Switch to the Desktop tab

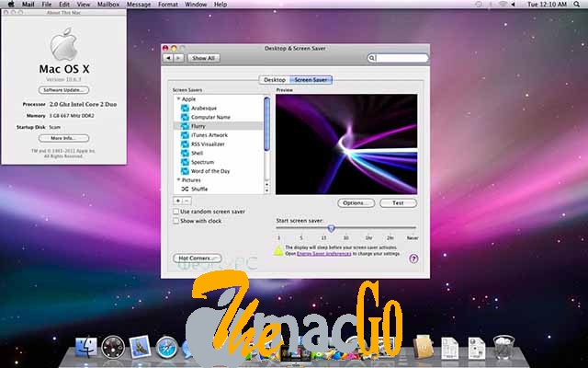click(275, 80)
